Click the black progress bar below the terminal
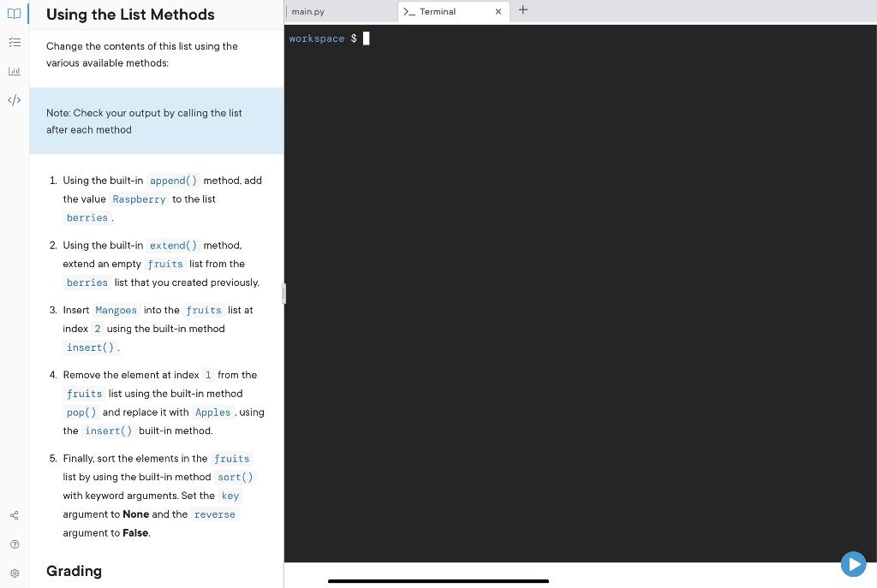Image resolution: width=877 pixels, height=588 pixels. point(438,580)
